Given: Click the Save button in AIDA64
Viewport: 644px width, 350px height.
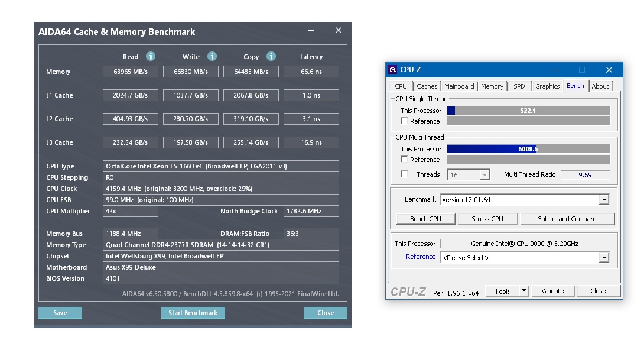Looking at the screenshot, I should (60, 313).
